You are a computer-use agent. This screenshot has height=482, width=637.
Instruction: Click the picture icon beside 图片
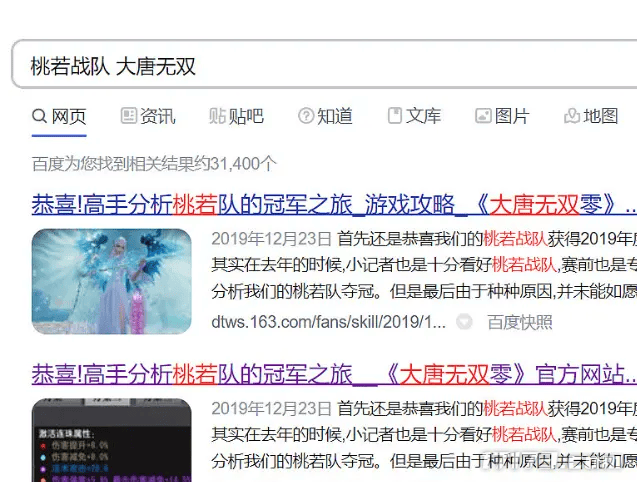[483, 116]
